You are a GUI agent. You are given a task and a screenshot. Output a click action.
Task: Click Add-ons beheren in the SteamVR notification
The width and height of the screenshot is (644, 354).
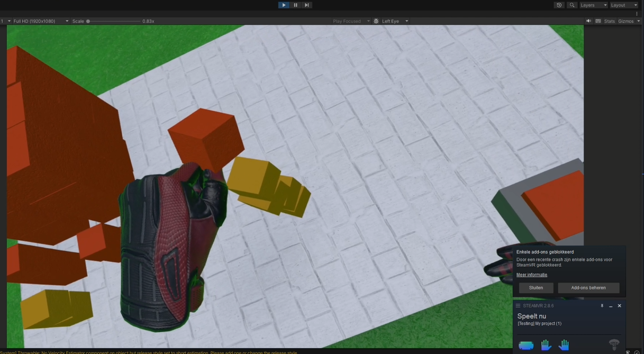(588, 288)
